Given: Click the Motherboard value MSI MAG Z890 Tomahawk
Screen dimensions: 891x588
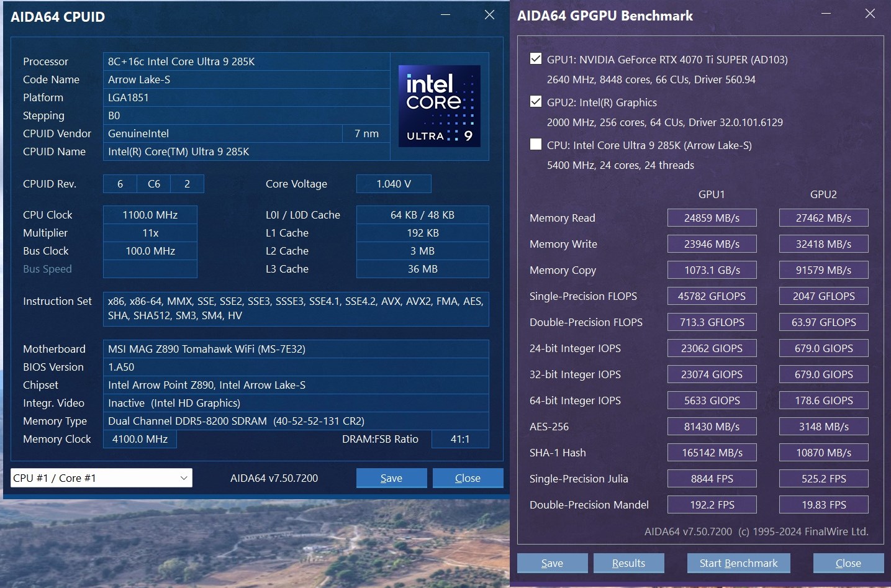Looking at the screenshot, I should (296, 349).
